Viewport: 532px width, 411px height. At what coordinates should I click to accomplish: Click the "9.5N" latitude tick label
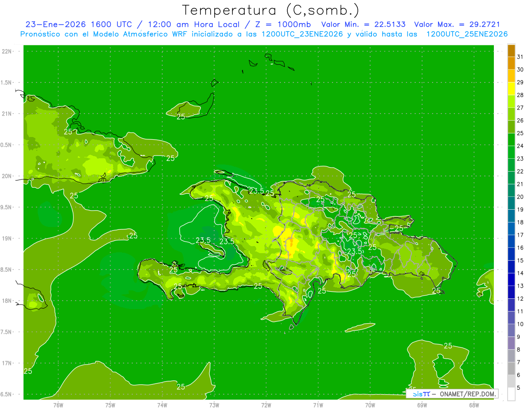(6, 207)
